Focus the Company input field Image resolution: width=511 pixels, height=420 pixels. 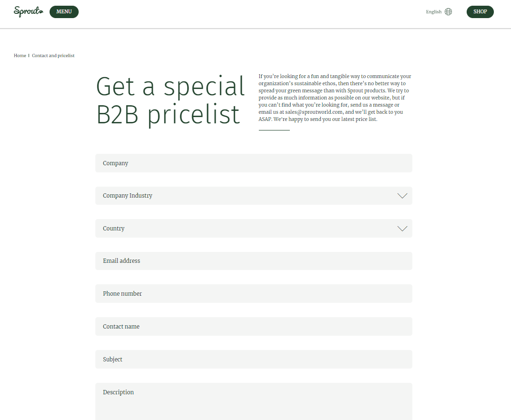[254, 163]
